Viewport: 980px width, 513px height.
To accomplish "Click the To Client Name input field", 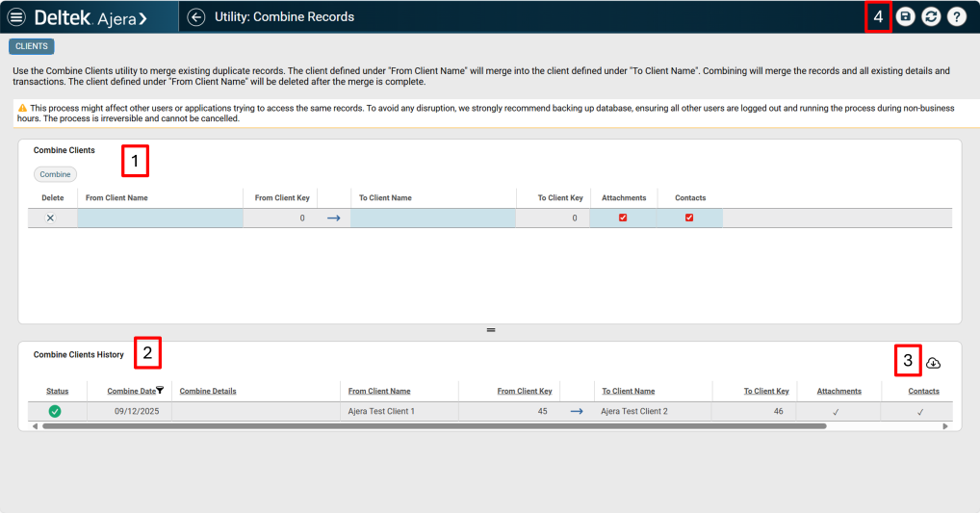I will [x=432, y=218].
